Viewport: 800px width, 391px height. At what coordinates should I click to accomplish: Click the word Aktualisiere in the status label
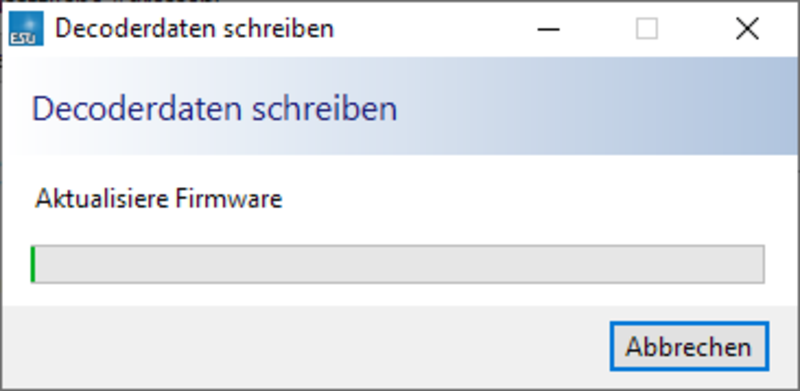(x=102, y=199)
